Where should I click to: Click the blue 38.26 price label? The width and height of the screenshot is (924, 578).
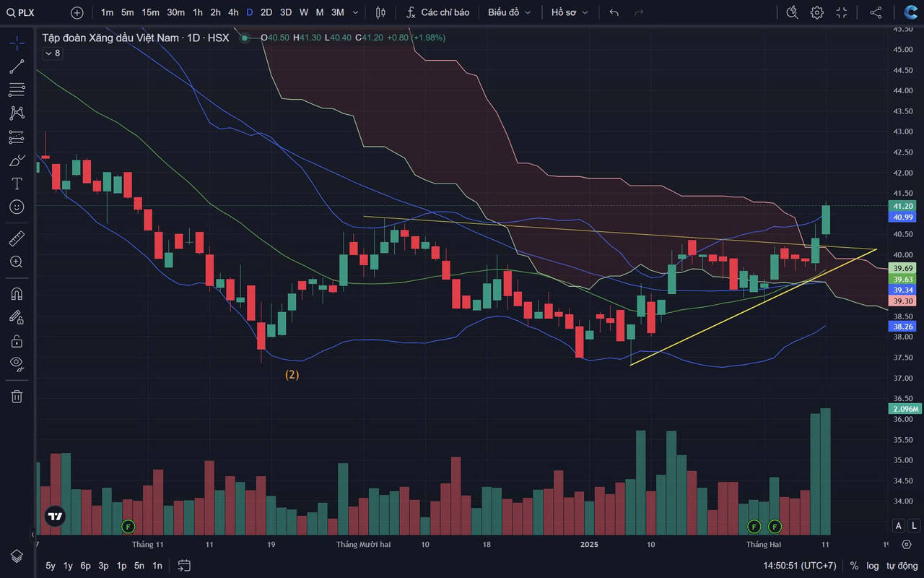[903, 327]
